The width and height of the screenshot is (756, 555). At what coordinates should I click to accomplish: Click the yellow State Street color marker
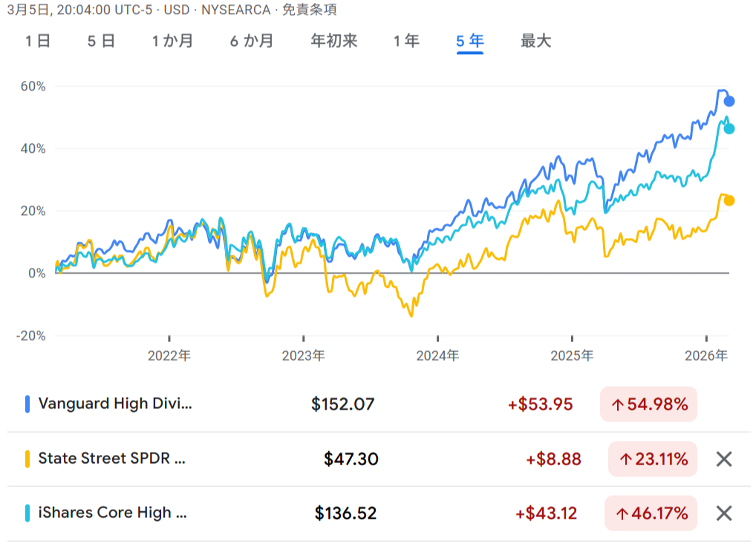point(27,459)
